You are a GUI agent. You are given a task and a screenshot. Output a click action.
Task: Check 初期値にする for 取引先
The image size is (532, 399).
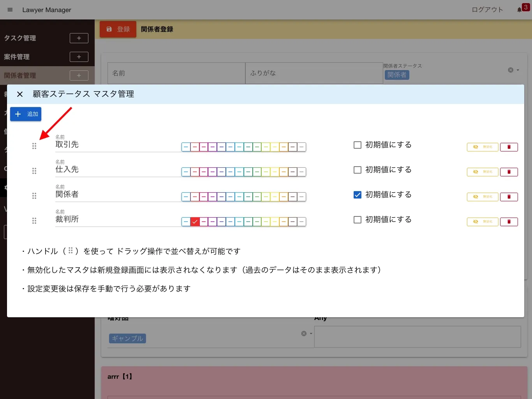[x=358, y=145]
